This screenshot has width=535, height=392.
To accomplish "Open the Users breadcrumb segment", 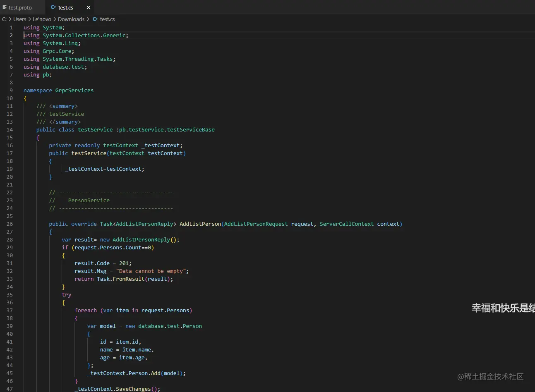I will [x=19, y=19].
